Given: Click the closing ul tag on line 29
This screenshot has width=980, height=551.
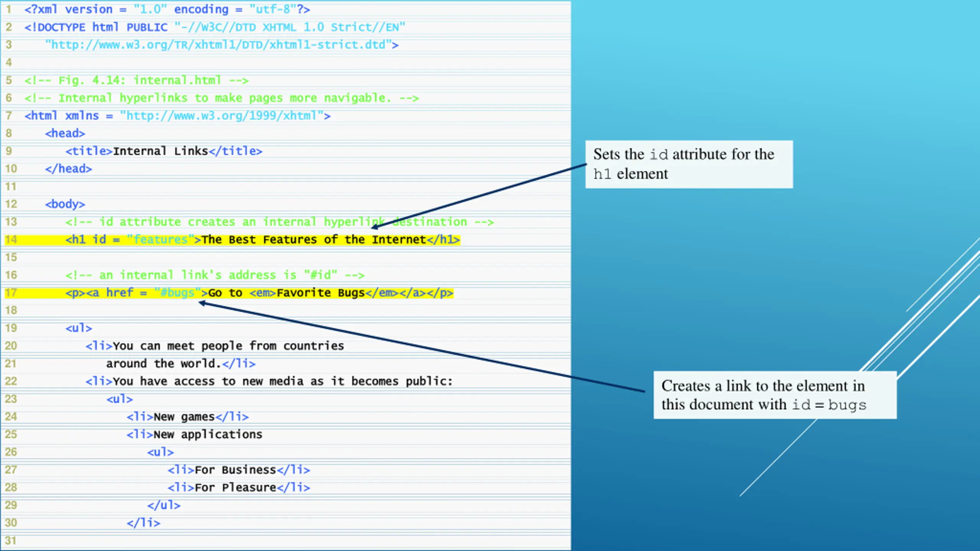Looking at the screenshot, I should (x=164, y=505).
